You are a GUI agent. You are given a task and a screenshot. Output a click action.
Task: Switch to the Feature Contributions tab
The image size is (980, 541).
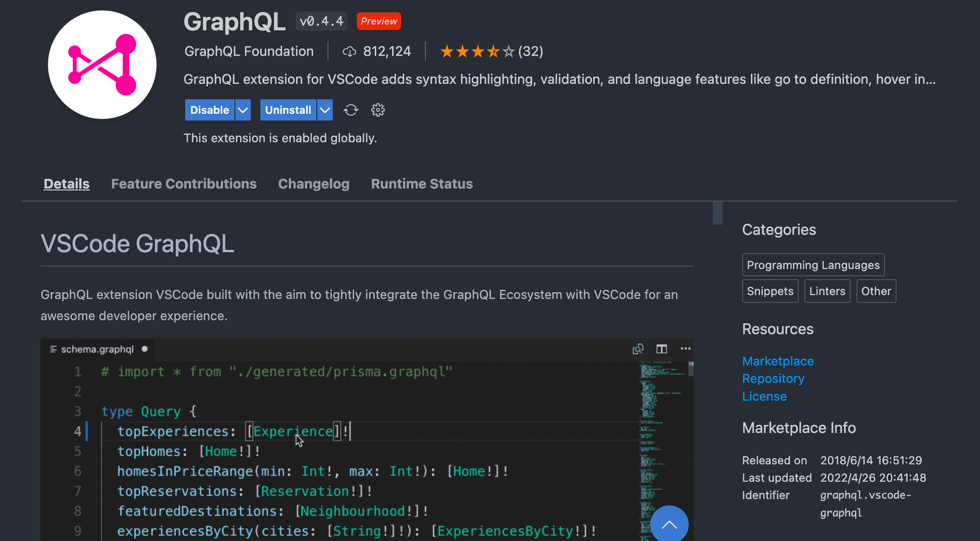(x=184, y=184)
